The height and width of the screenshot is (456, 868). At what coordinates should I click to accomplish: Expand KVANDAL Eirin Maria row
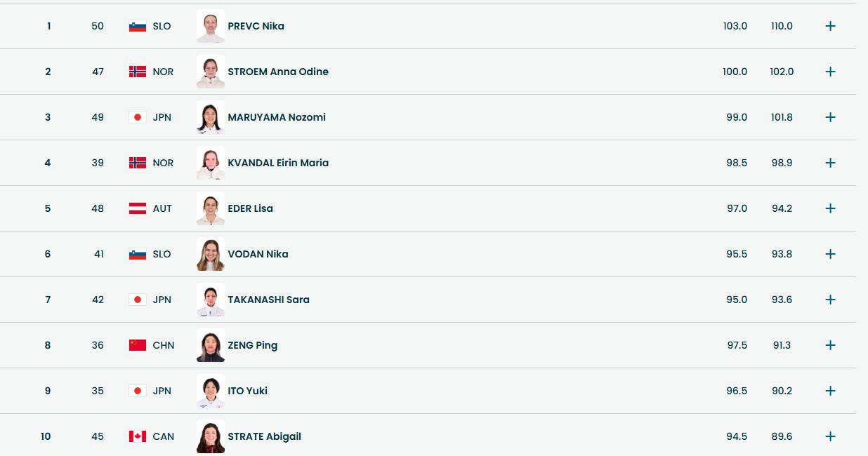point(830,163)
